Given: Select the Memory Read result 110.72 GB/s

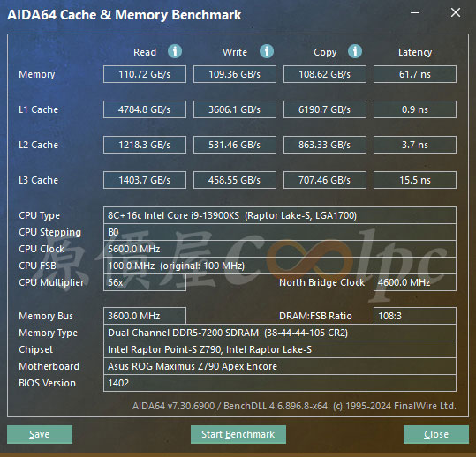Looking at the screenshot, I should 145,74.
